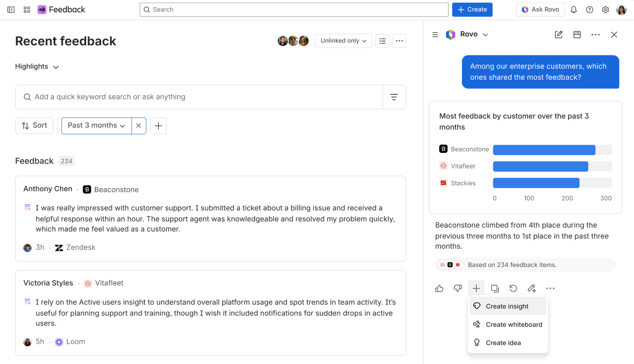Open the notifications bell
The image size is (634, 364).
point(574,10)
